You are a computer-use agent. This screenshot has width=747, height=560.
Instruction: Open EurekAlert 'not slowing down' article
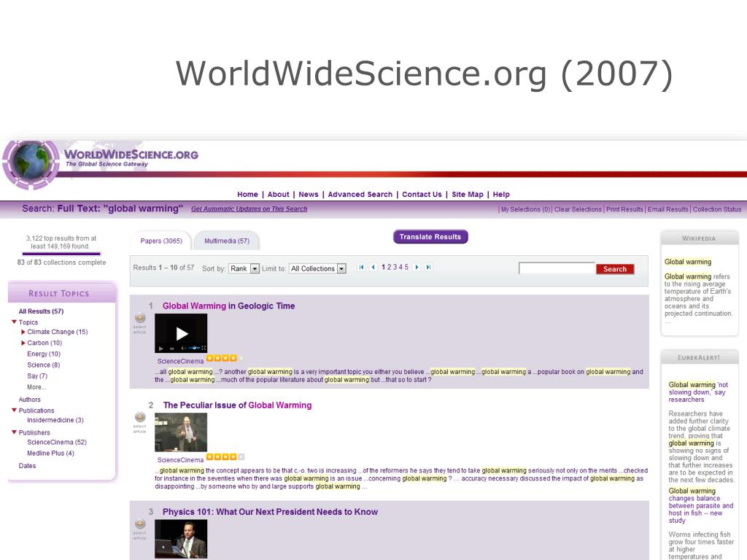click(x=698, y=392)
